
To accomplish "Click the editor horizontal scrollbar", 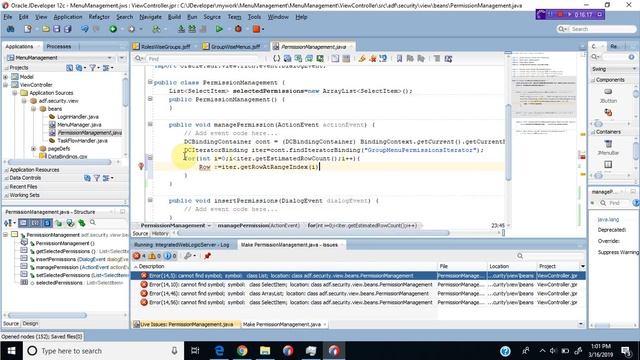I will (x=313, y=233).
